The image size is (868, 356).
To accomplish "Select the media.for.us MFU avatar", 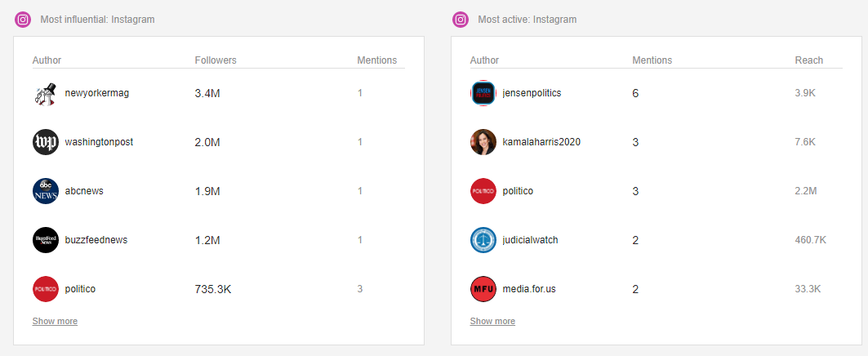I will [x=483, y=289].
